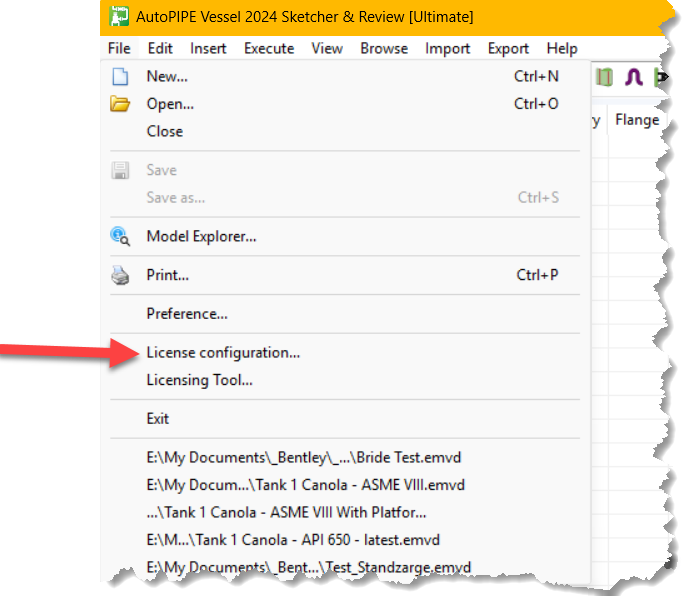Click the printer icon beside Print
Image resolution: width=683 pixels, height=596 pixels.
[x=120, y=275]
